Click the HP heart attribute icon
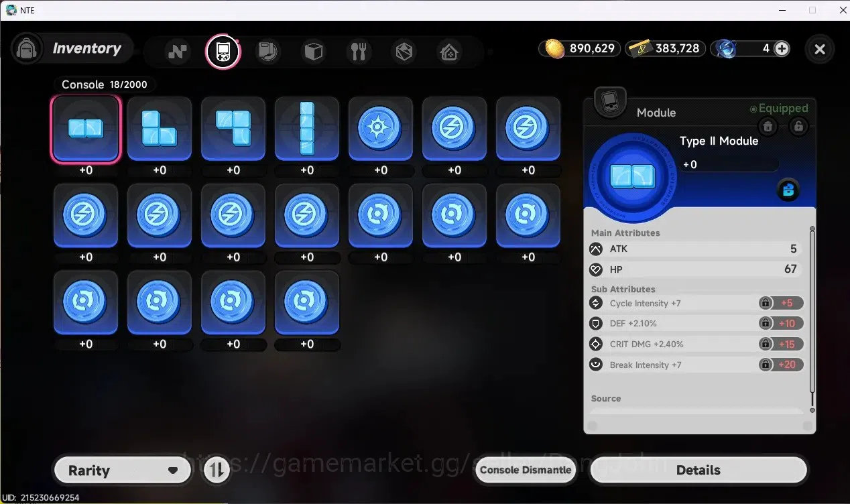 pos(595,269)
